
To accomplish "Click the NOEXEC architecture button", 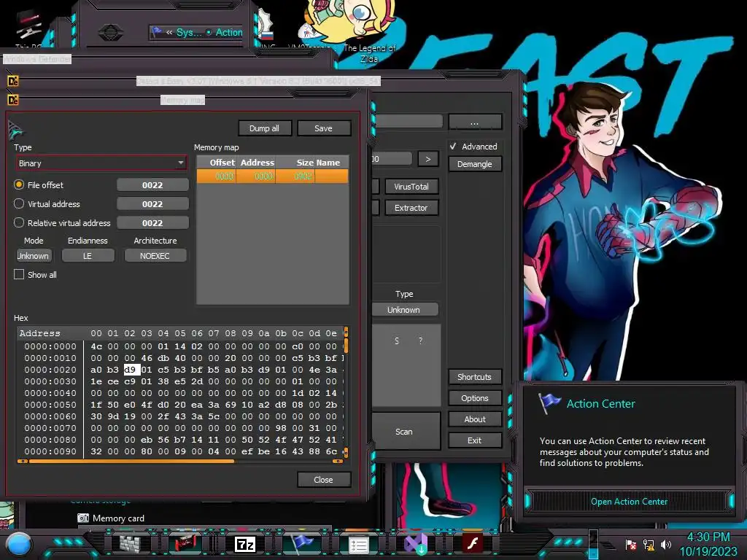I will click(155, 256).
